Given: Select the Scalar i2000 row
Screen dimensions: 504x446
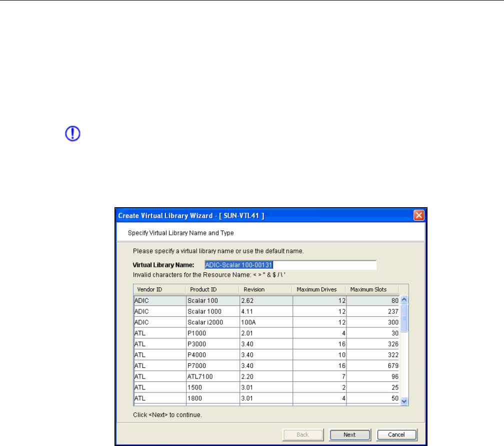Looking at the screenshot, I should click(x=266, y=322).
